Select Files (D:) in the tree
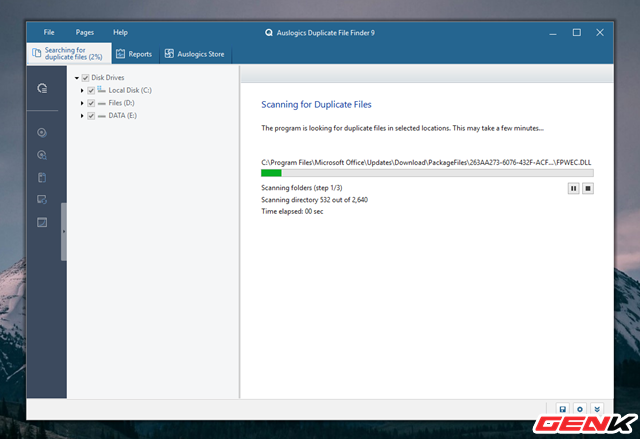 coord(121,103)
